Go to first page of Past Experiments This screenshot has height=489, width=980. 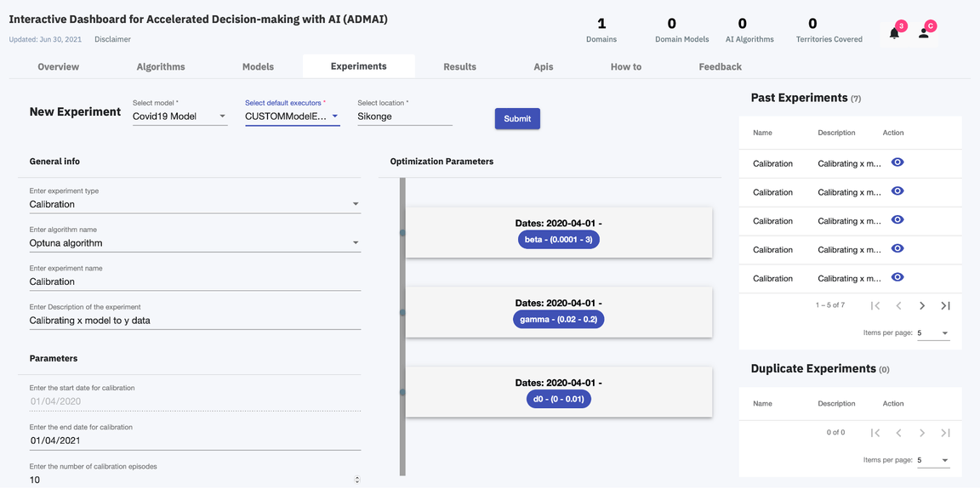point(875,305)
